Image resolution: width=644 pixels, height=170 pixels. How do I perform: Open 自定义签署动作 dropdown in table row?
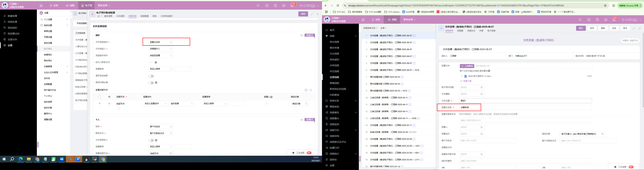(155, 104)
